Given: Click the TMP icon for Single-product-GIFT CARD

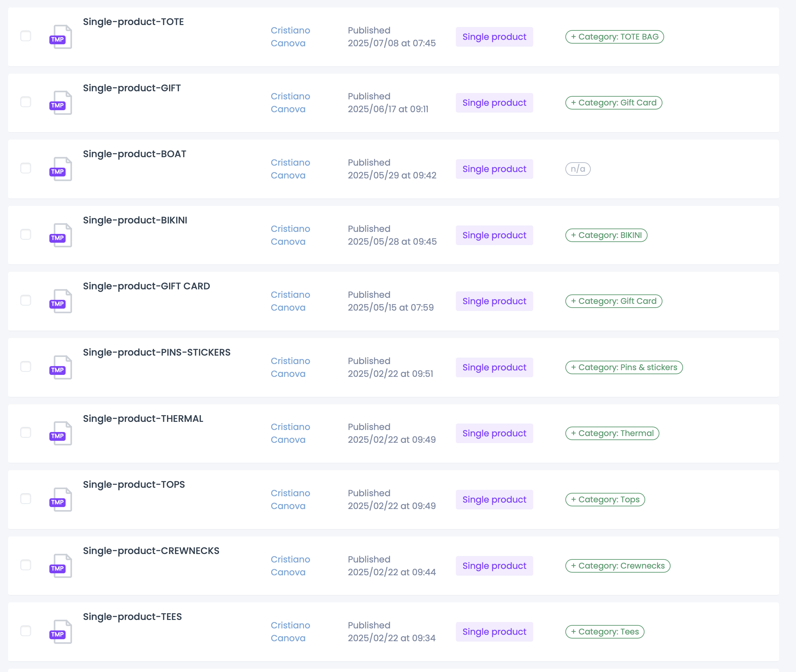Looking at the screenshot, I should click(x=61, y=301).
